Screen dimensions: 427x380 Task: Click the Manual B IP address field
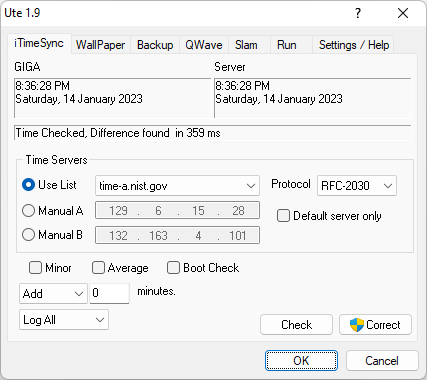click(x=177, y=235)
